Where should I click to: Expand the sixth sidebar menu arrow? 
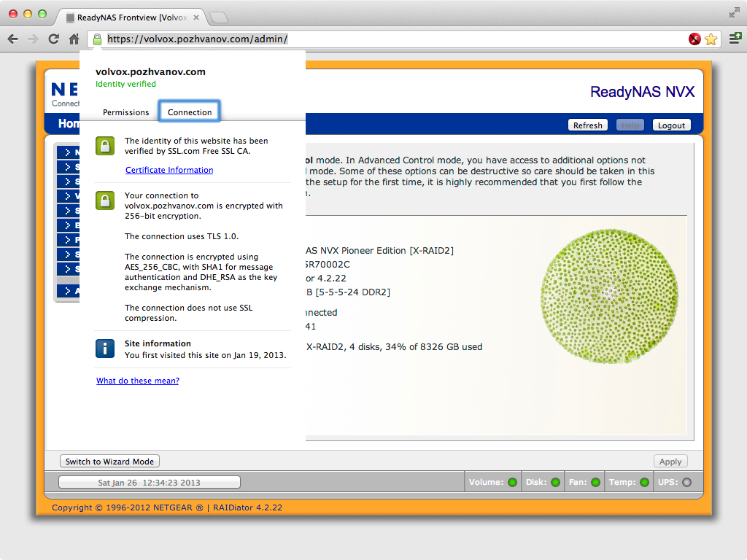[68, 225]
